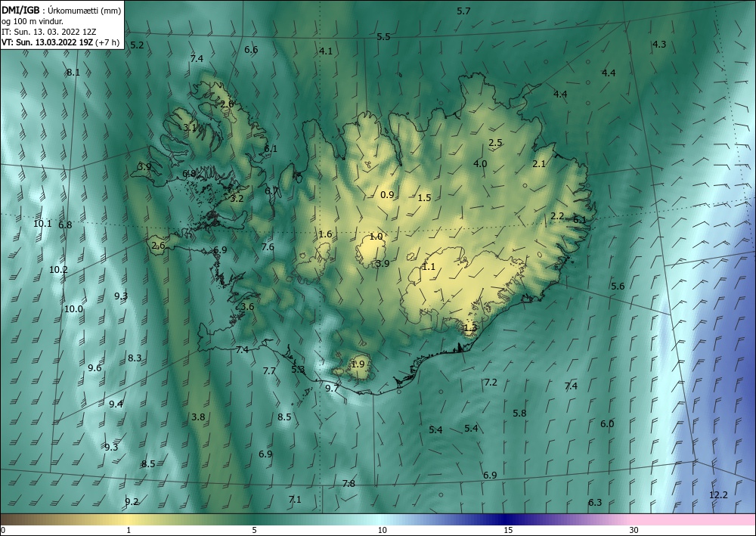The height and width of the screenshot is (536, 756).
Task: Click the map value '8.3'
Action: [135, 358]
